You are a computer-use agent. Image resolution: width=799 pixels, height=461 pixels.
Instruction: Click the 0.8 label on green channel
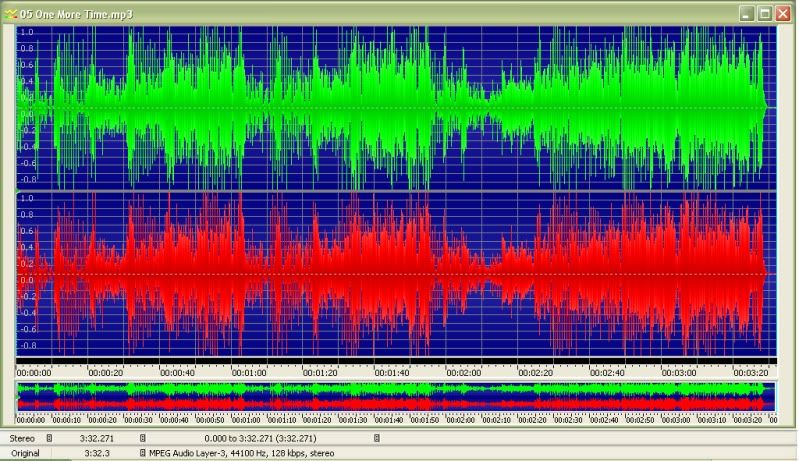click(26, 48)
